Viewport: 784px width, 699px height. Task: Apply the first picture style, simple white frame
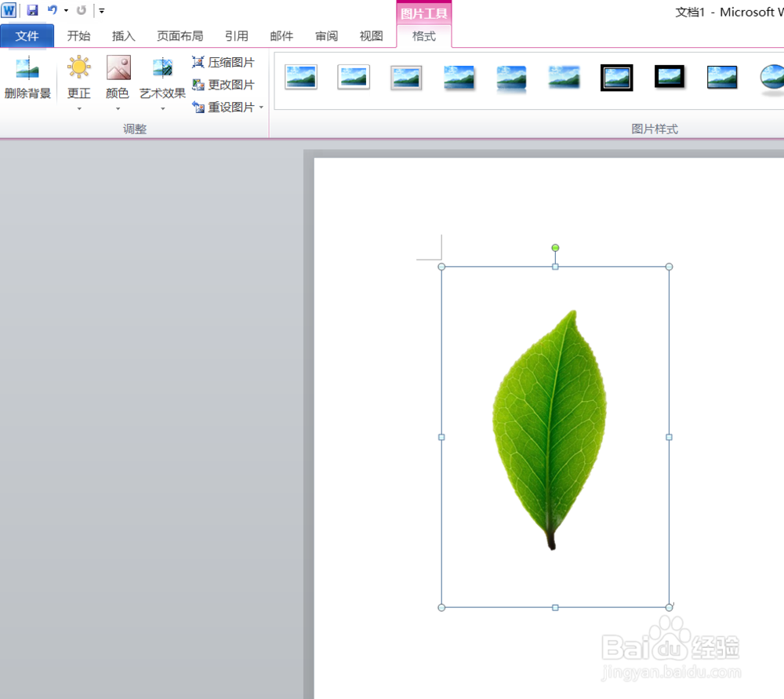(301, 78)
